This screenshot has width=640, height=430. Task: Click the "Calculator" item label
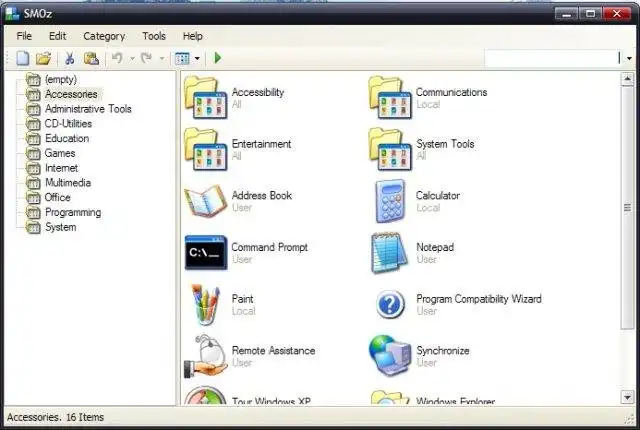pos(438,196)
